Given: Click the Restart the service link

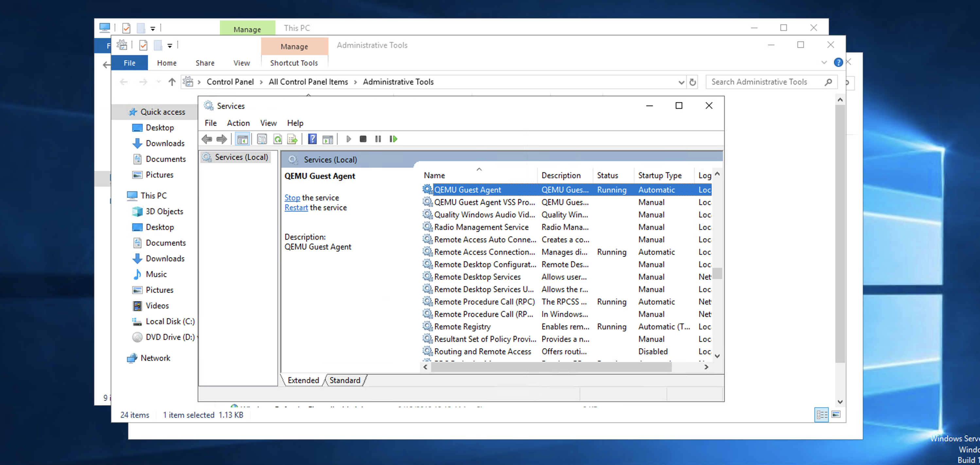Looking at the screenshot, I should click(296, 208).
